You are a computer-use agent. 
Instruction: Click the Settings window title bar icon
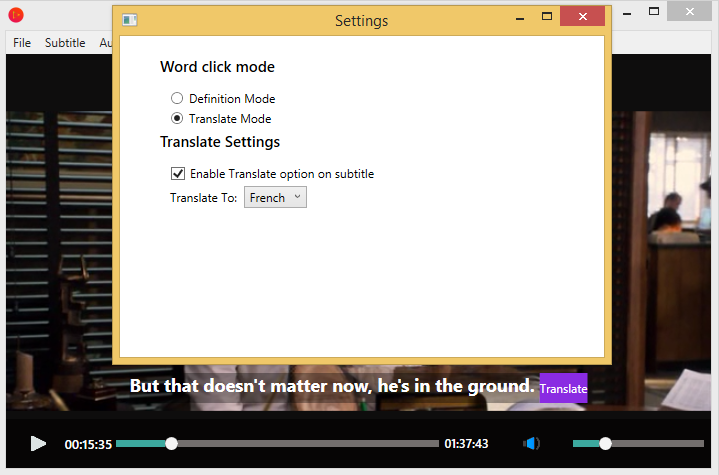tap(129, 19)
